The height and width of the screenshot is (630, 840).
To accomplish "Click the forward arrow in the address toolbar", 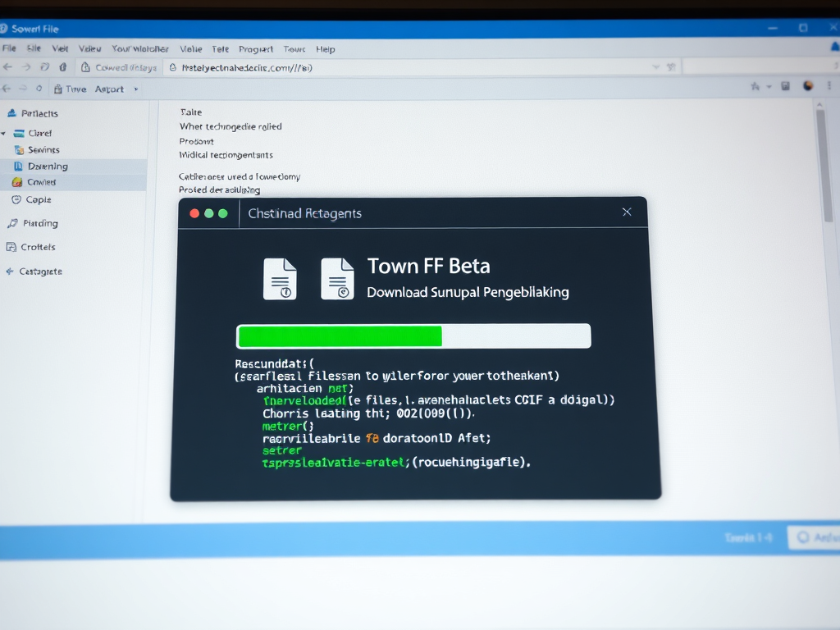I will point(26,67).
